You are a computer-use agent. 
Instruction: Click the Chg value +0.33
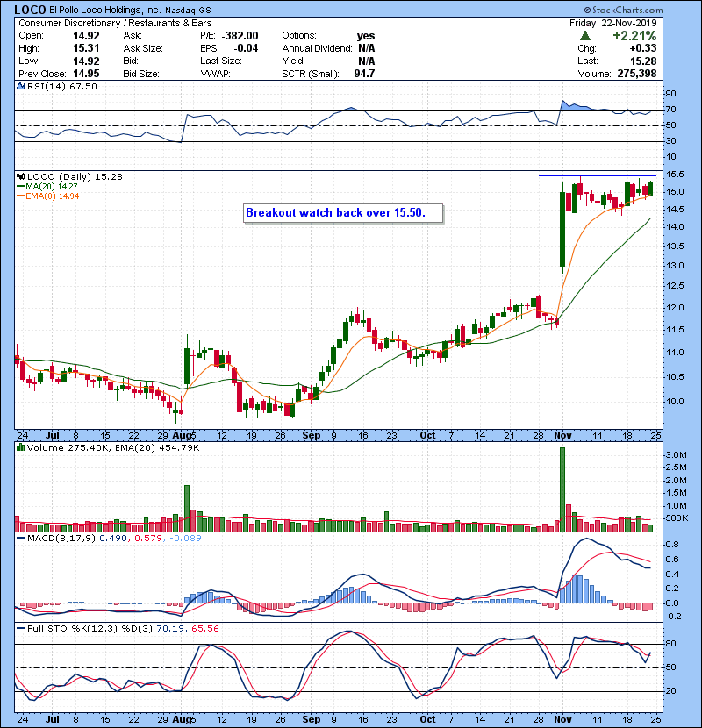point(643,48)
